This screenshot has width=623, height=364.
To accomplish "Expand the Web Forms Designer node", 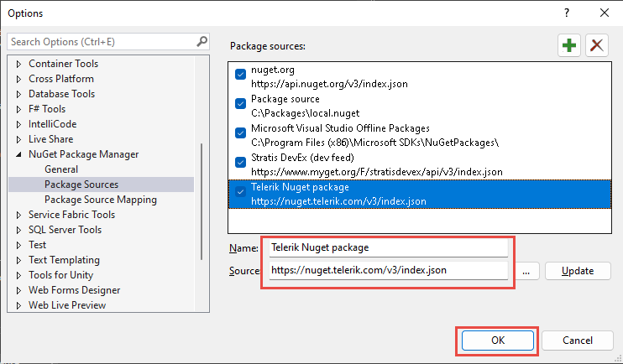I will point(18,290).
